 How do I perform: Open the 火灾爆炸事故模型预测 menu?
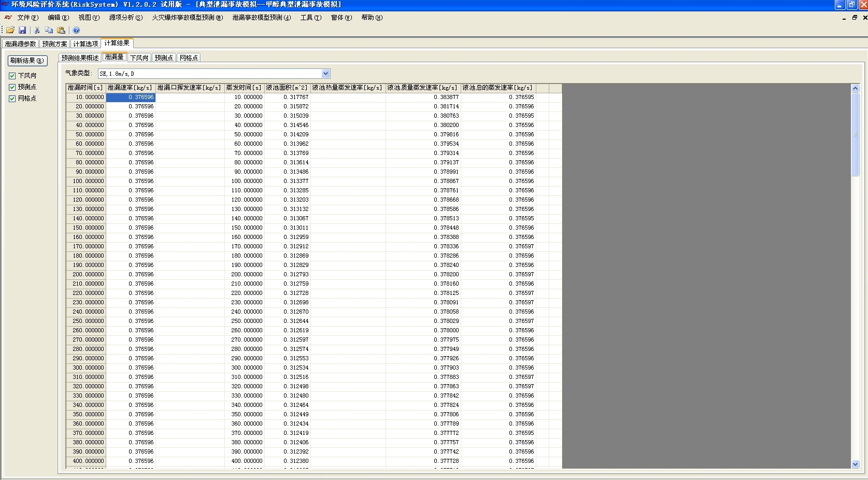click(187, 18)
